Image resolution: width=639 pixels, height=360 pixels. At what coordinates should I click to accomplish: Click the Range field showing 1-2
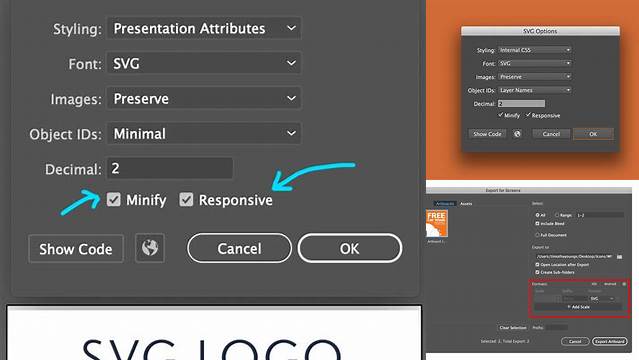click(x=599, y=215)
